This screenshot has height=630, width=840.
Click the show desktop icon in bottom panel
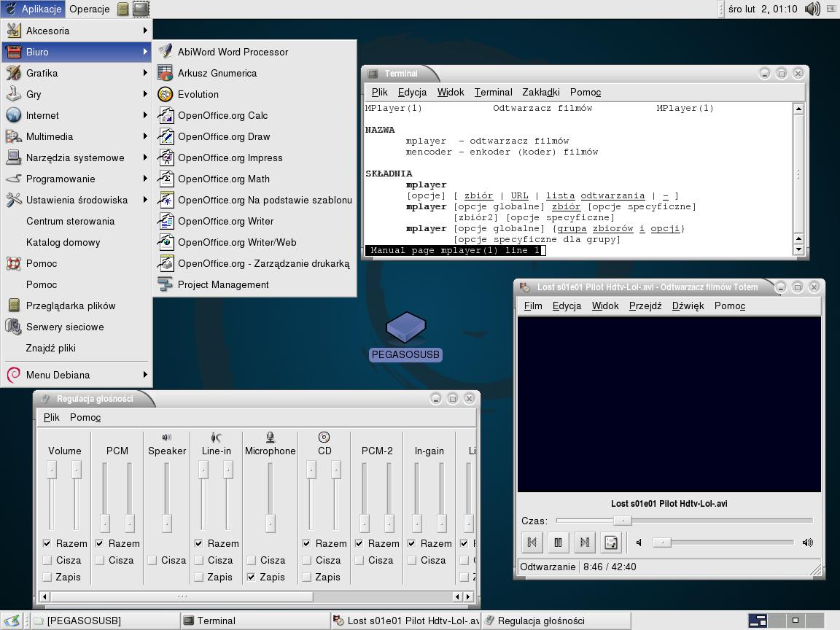pyautogui.click(x=12, y=621)
